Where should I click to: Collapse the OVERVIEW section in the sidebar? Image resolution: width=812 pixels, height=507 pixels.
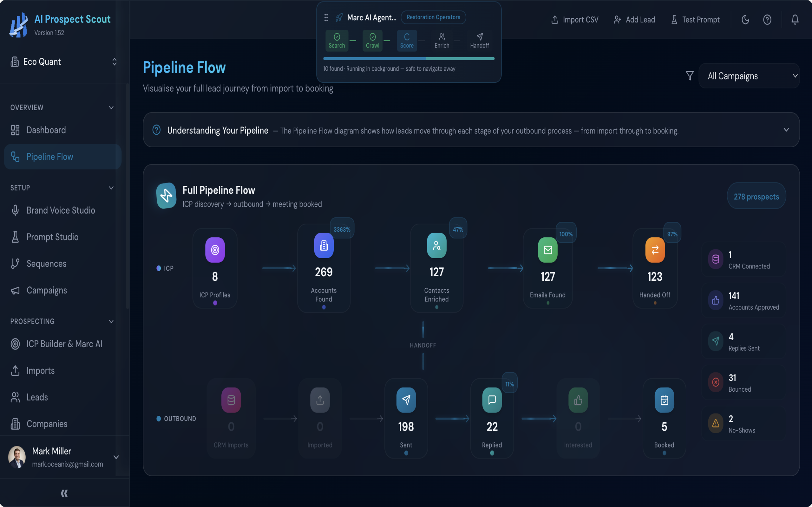coord(111,107)
